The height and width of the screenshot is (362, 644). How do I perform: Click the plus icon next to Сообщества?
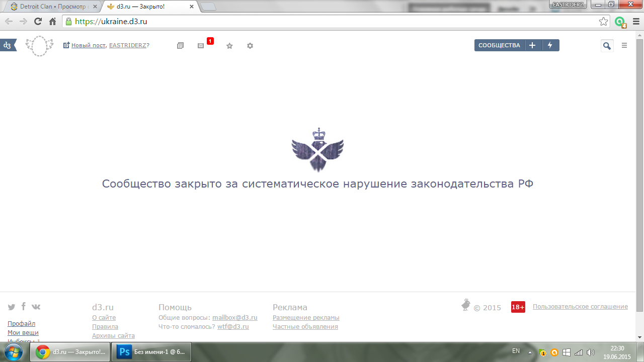pos(532,45)
